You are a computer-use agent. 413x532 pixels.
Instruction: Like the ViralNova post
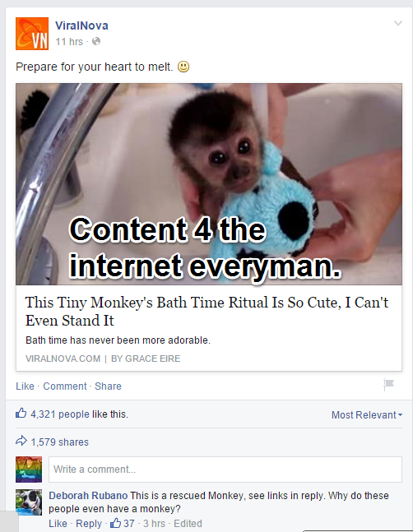pos(26,386)
